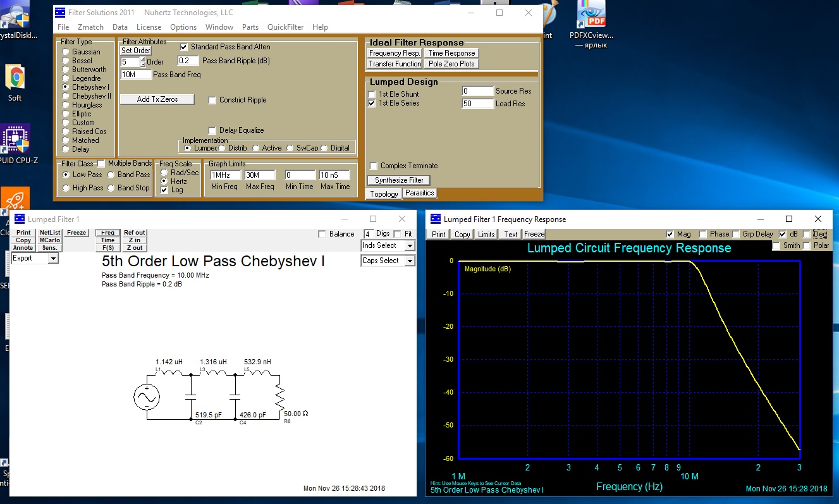Select the C2 519.5 pF capacitor symbol
This screenshot has height=504, width=839.
[190, 397]
